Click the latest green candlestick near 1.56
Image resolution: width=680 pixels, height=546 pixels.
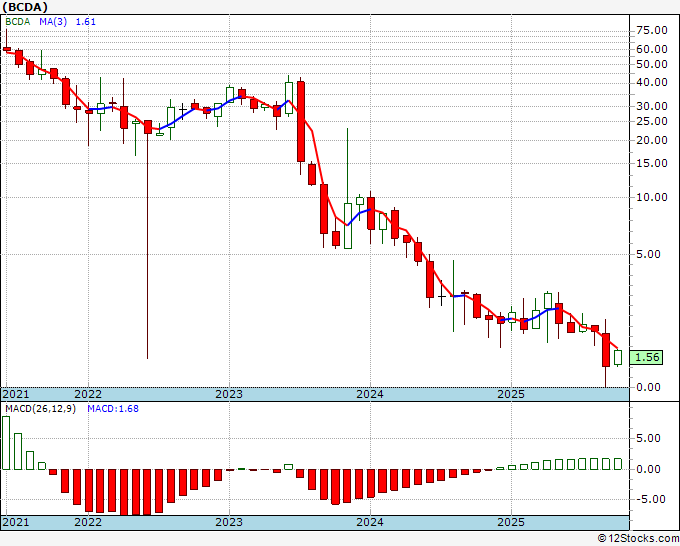click(618, 358)
